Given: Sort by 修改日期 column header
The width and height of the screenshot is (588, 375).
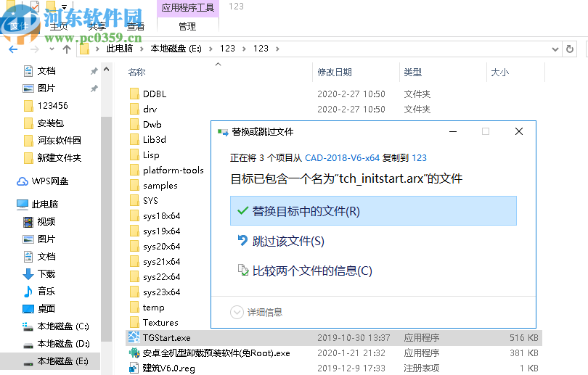Looking at the screenshot, I should tap(335, 73).
